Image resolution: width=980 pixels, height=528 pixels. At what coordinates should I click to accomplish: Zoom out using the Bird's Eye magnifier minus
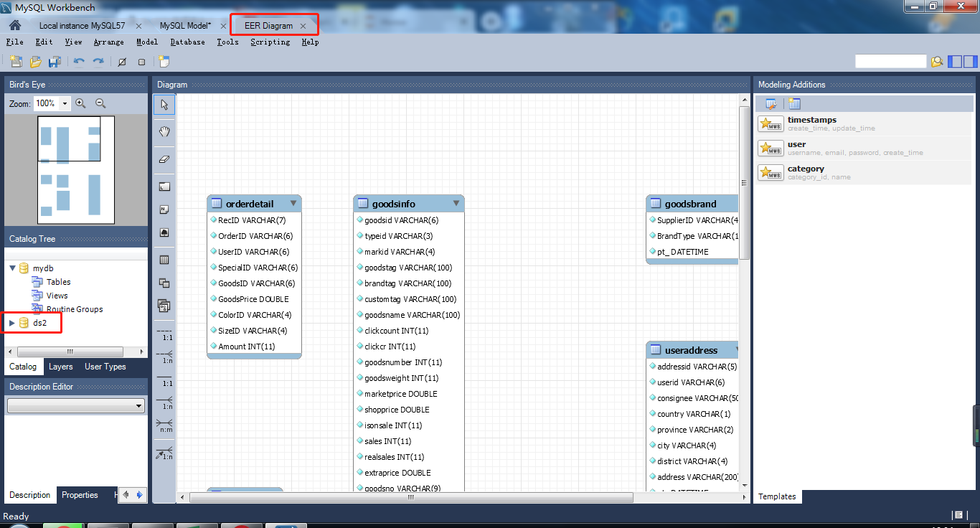click(x=100, y=103)
